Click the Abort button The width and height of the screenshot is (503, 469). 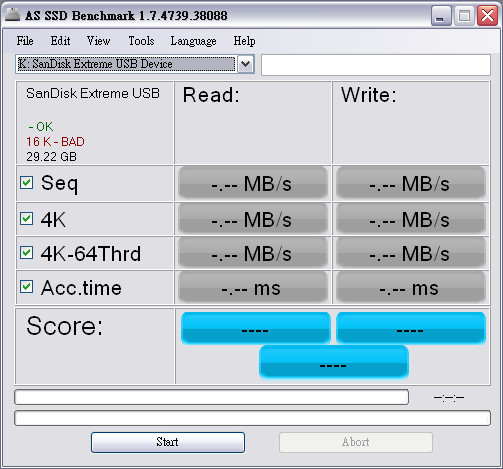[356, 442]
